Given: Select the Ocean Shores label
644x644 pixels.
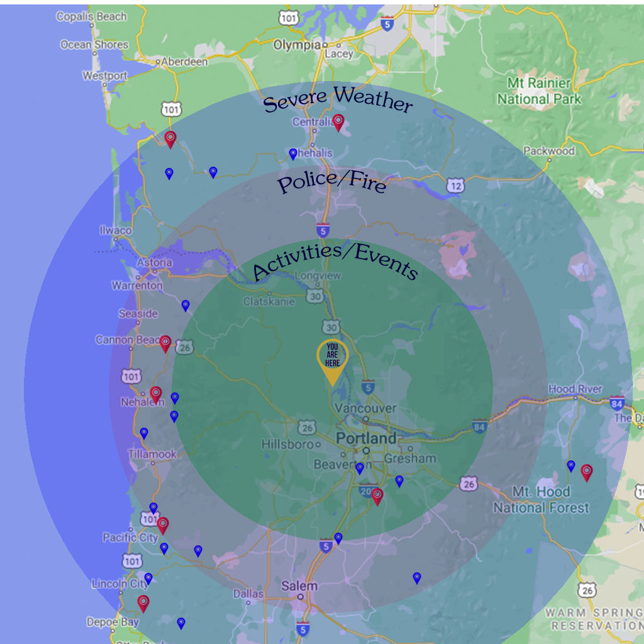Looking at the screenshot, I should [x=94, y=45].
